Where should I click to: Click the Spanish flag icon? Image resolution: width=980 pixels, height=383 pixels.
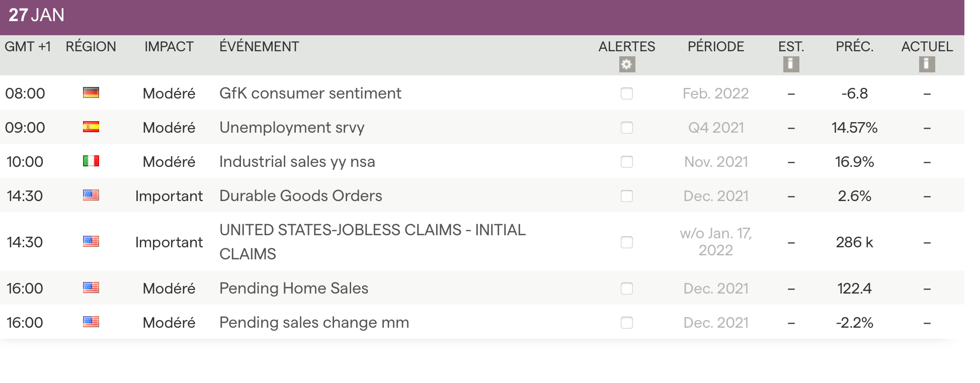pyautogui.click(x=91, y=127)
